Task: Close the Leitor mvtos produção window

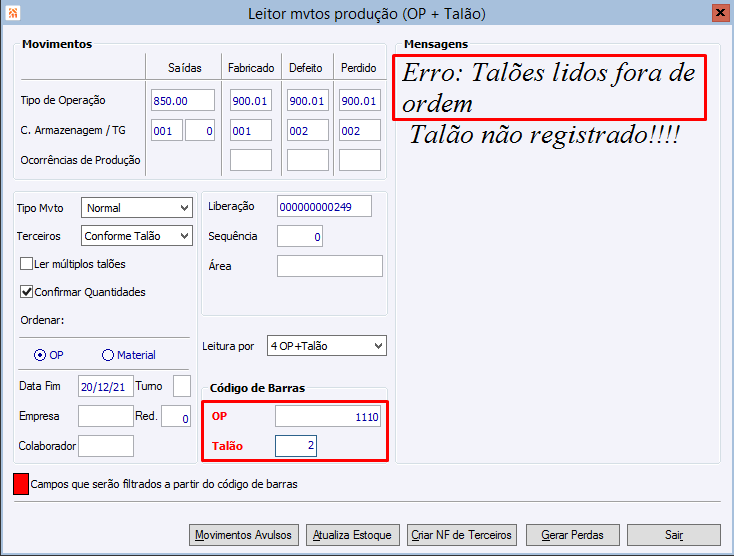Action: pyautogui.click(x=719, y=13)
